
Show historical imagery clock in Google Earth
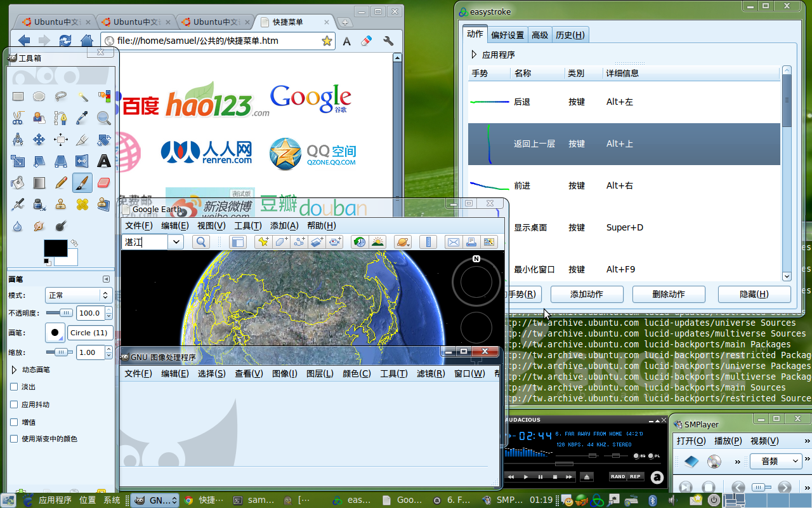[360, 242]
